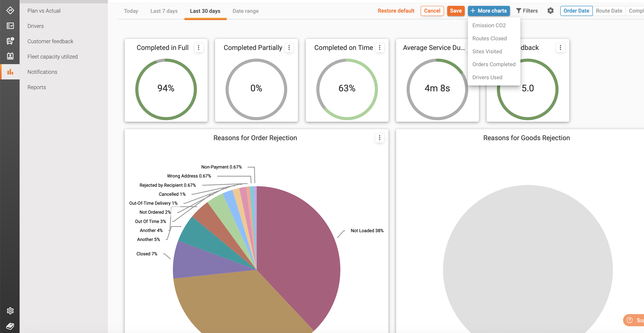Open the checklist orders icon in sidebar
644x333 pixels.
coord(10,26)
